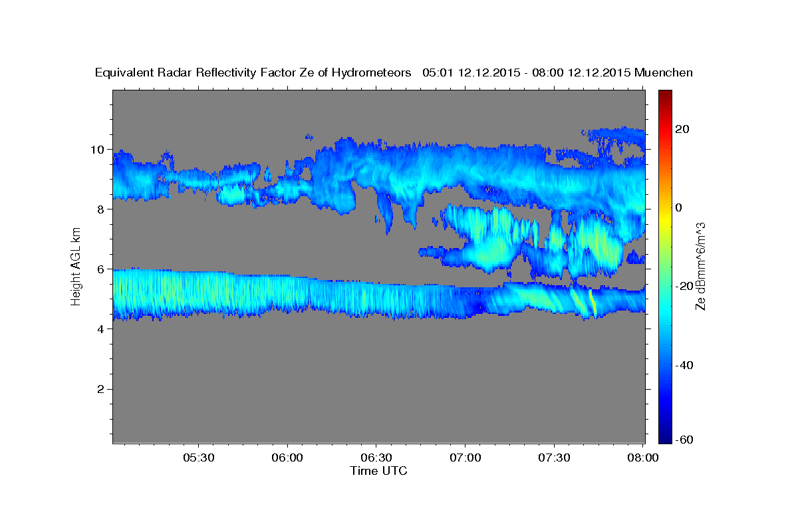
Task: Click the dark blue bottom of the colorbar
Action: tap(664, 438)
